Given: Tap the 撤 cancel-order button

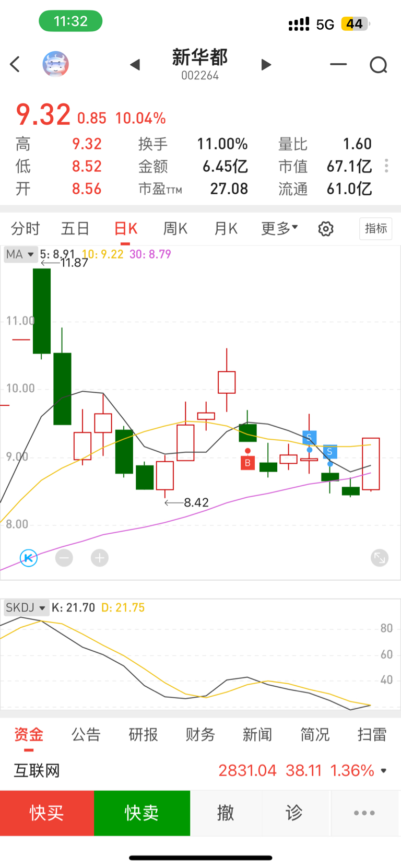Looking at the screenshot, I should click(x=226, y=813).
